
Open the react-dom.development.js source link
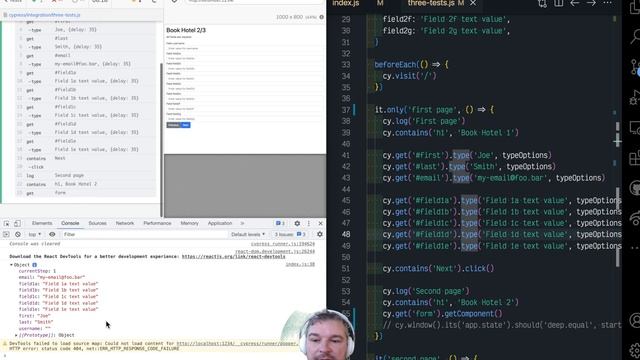(x=275, y=251)
